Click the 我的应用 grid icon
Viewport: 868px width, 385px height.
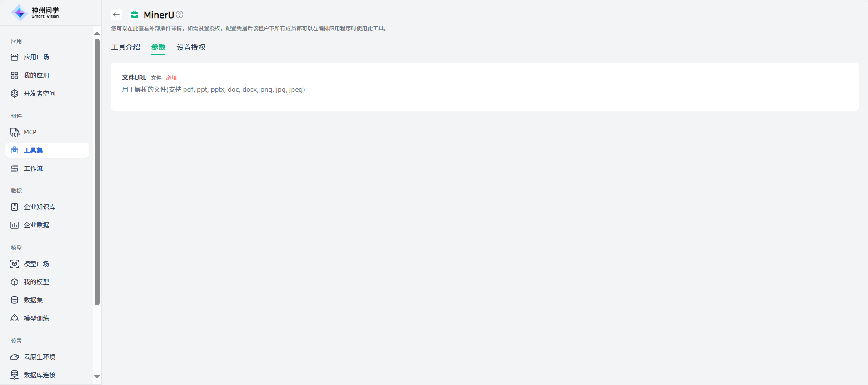[x=15, y=75]
